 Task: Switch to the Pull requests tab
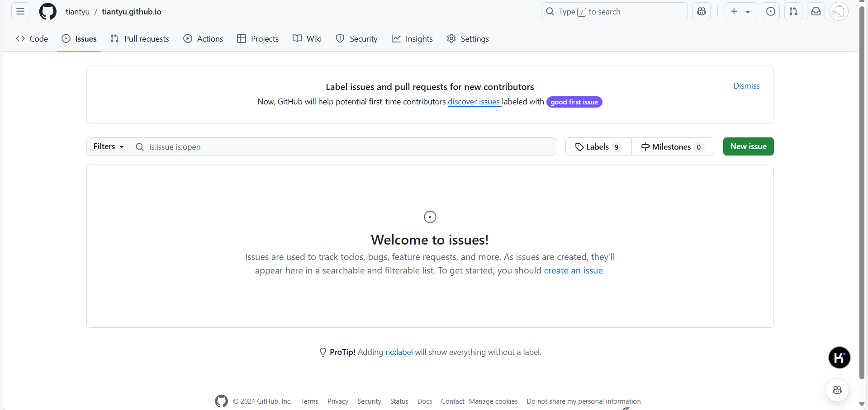[x=140, y=39]
